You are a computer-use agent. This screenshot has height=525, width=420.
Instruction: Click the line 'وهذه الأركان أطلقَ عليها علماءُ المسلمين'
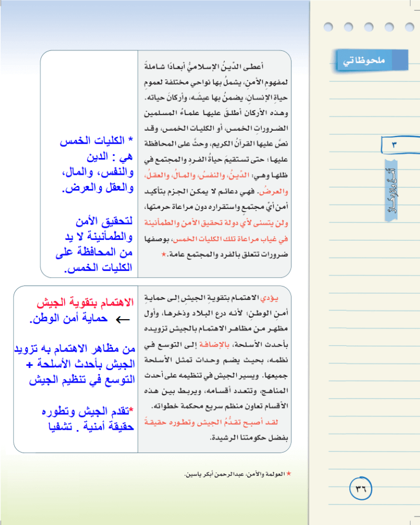coord(216,113)
